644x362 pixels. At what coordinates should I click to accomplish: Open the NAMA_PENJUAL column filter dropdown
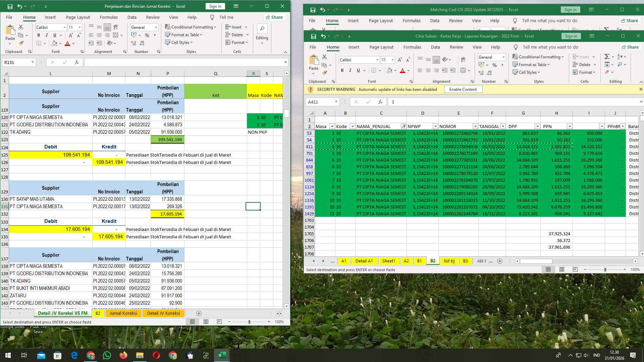point(404,126)
